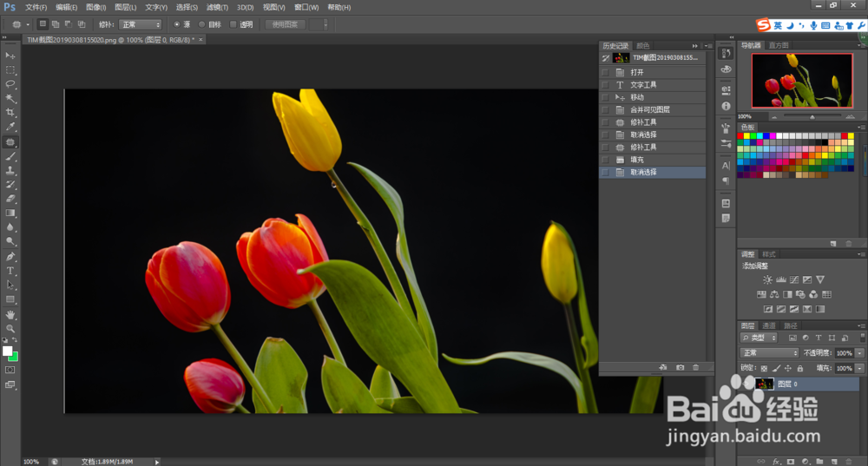The image size is (868, 466).
Task: Select the Dodge tool
Action: (10, 241)
